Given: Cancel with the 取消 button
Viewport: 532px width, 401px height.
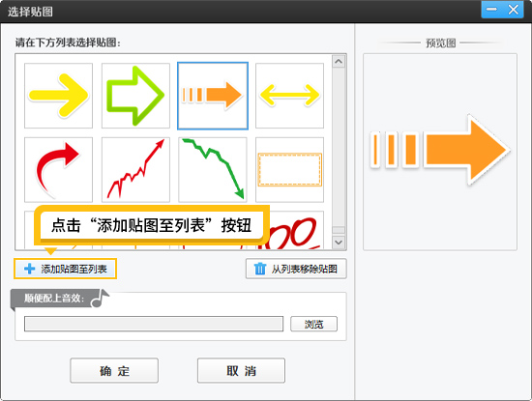Looking at the screenshot, I should click(x=241, y=370).
